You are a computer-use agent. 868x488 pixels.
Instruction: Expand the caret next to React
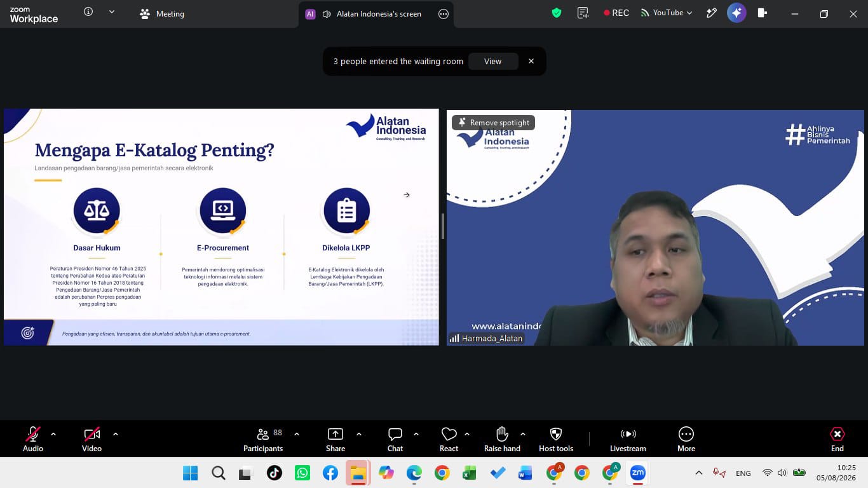[467, 434]
